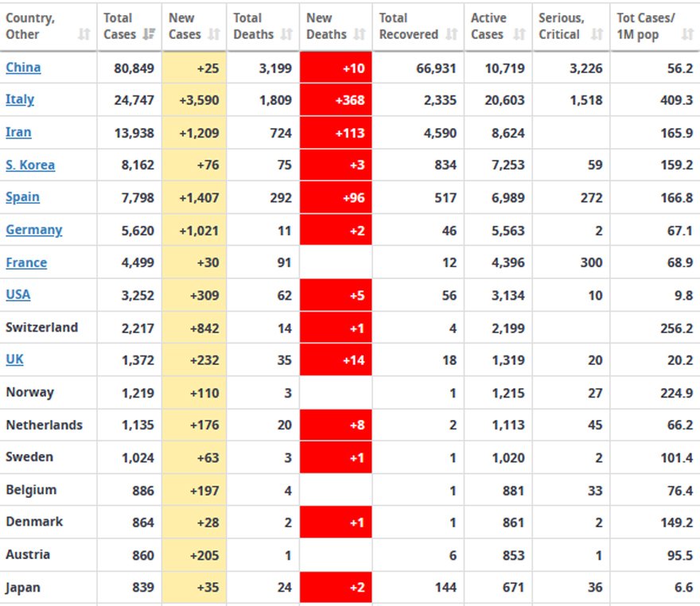Go to the Germany page link
The width and height of the screenshot is (700, 606).
pyautogui.click(x=33, y=230)
